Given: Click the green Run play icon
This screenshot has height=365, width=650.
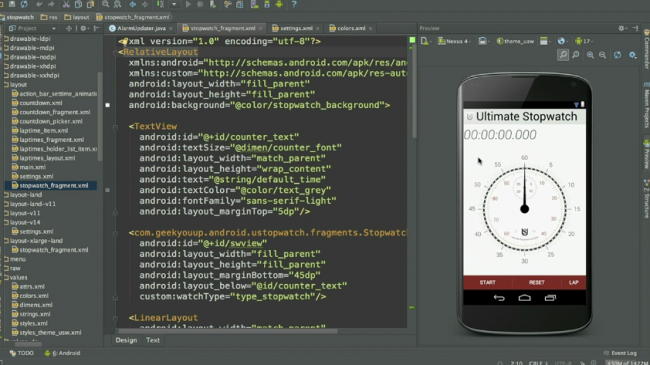Looking at the screenshot, I should coord(188,4).
